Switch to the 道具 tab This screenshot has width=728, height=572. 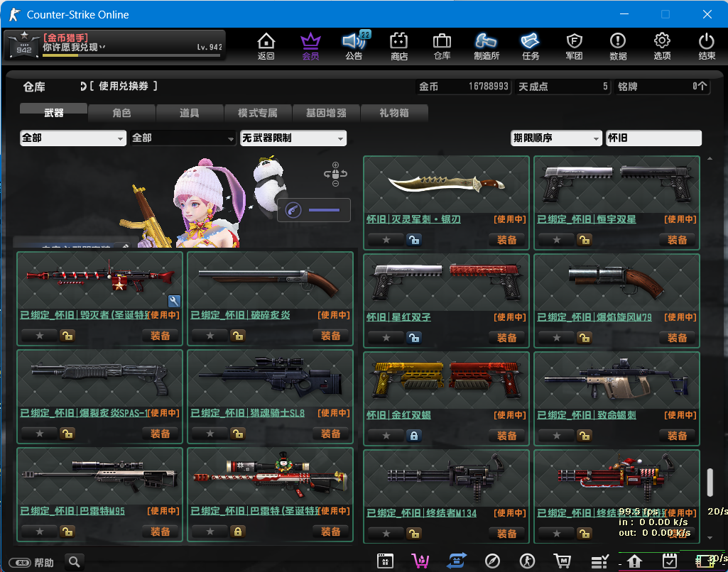pyautogui.click(x=190, y=113)
